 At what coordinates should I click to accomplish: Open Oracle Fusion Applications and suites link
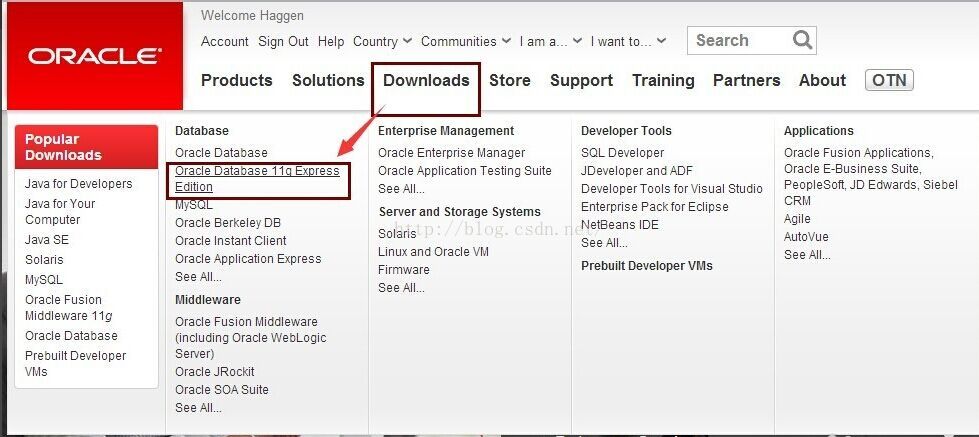click(x=870, y=177)
